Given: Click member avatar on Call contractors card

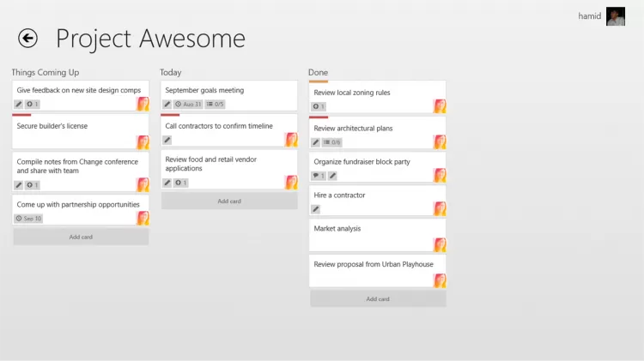Looking at the screenshot, I should 291,140.
